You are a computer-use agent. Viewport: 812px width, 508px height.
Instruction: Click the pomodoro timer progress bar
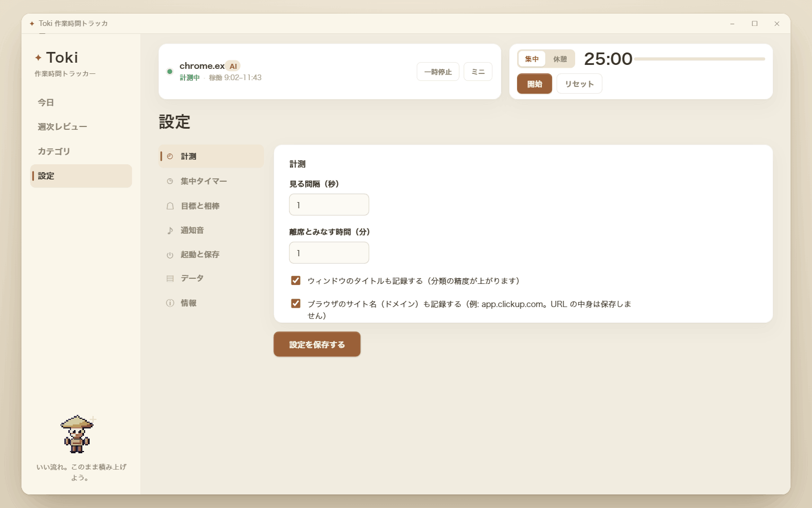point(699,59)
